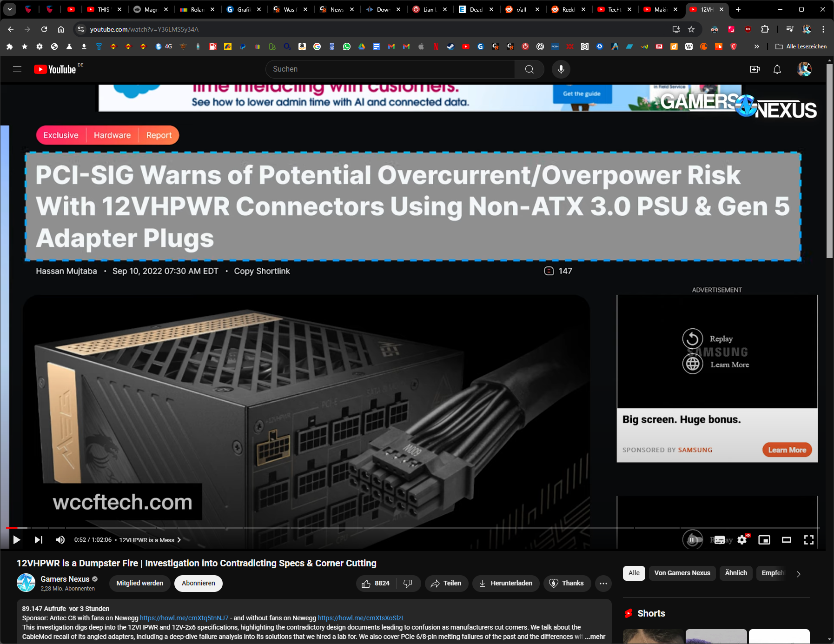
Task: Dislike the video
Action: tap(408, 583)
